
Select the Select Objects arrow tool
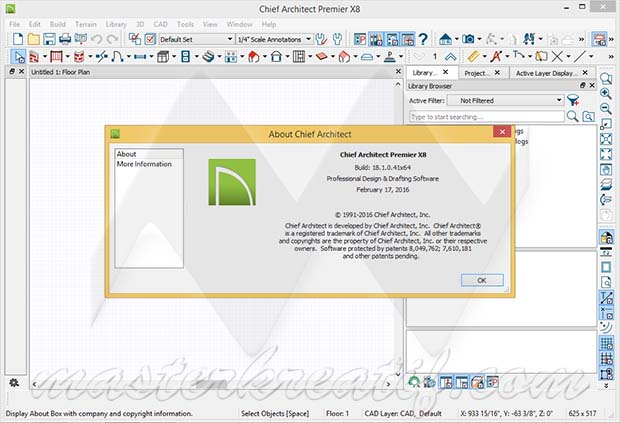(18, 57)
